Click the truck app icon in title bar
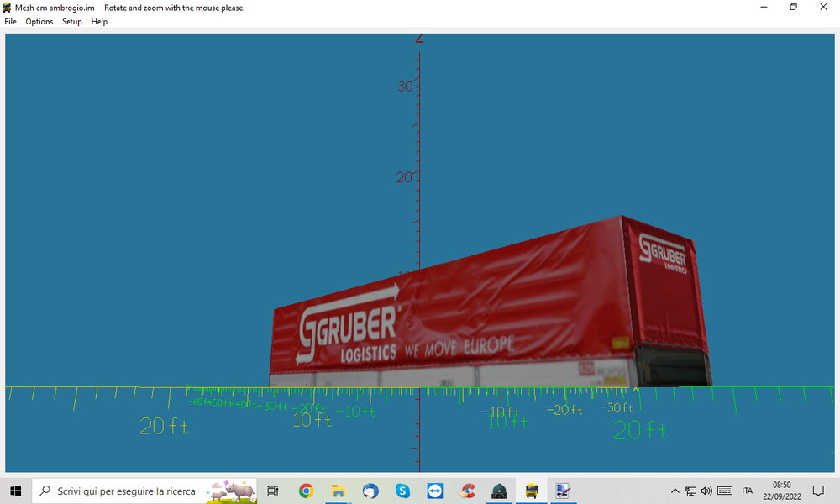This screenshot has height=504, width=840. 7,8
